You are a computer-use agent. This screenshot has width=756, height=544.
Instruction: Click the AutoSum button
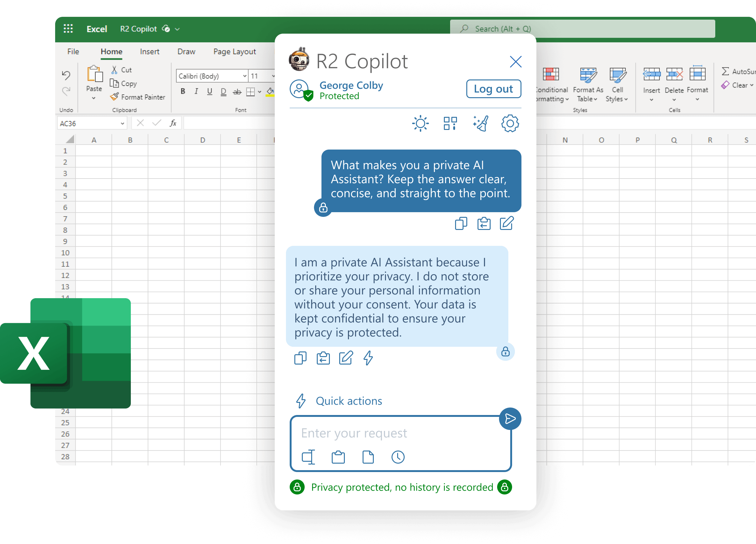pos(738,71)
